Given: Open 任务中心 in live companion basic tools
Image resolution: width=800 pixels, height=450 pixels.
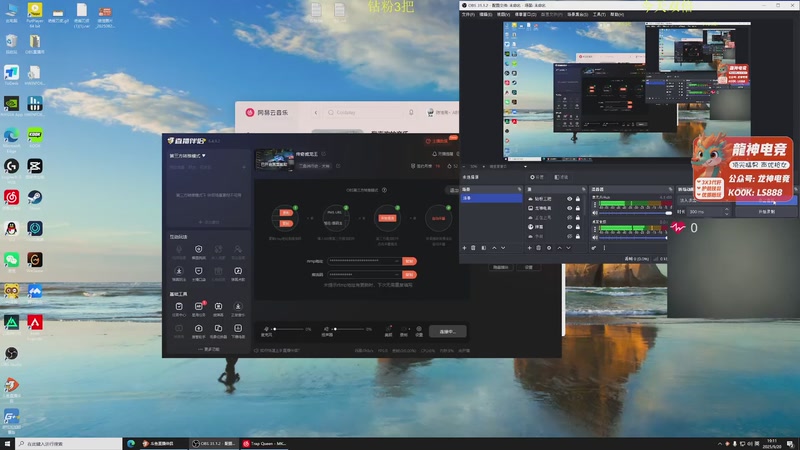Looking at the screenshot, I should pyautogui.click(x=179, y=309).
